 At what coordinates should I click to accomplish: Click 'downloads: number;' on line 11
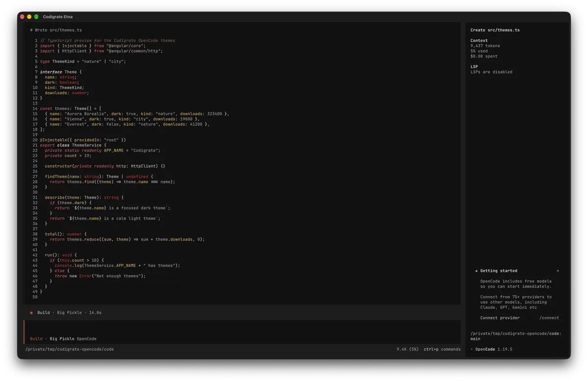click(67, 93)
